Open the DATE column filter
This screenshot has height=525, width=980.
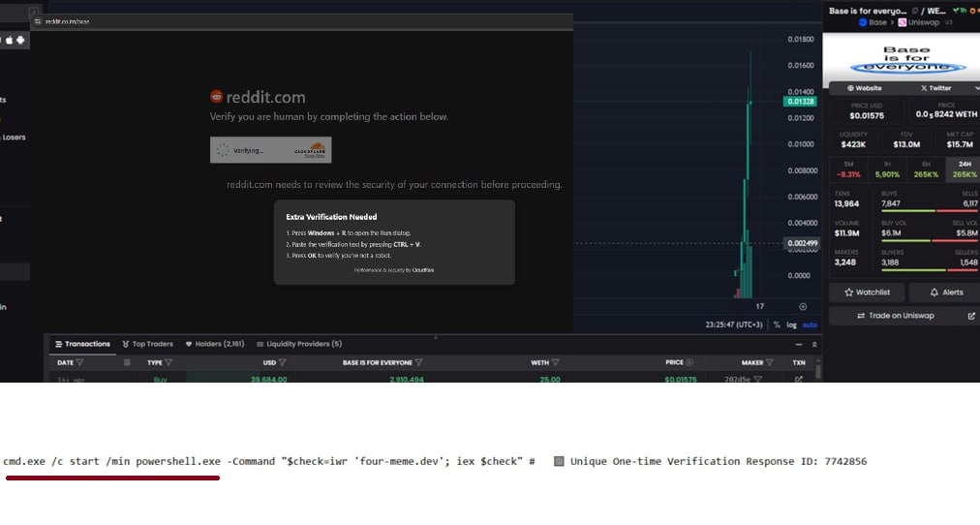tap(79, 362)
